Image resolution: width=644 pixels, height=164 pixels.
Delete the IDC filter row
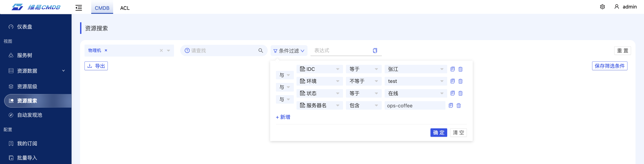point(460,69)
